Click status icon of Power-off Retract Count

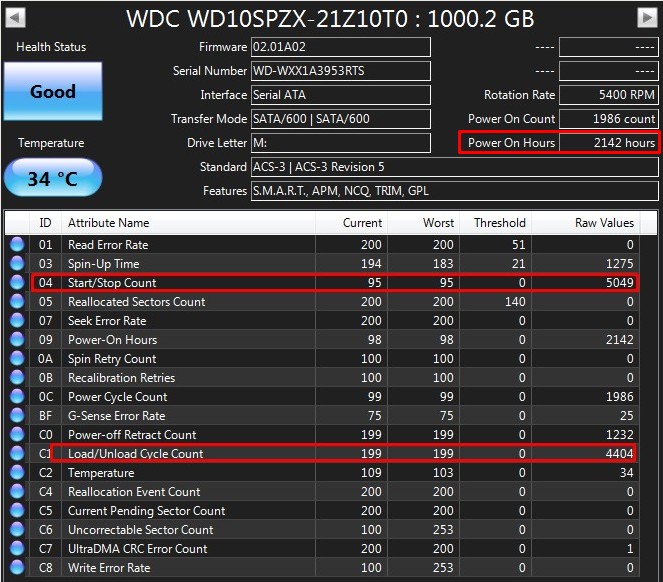[17, 435]
